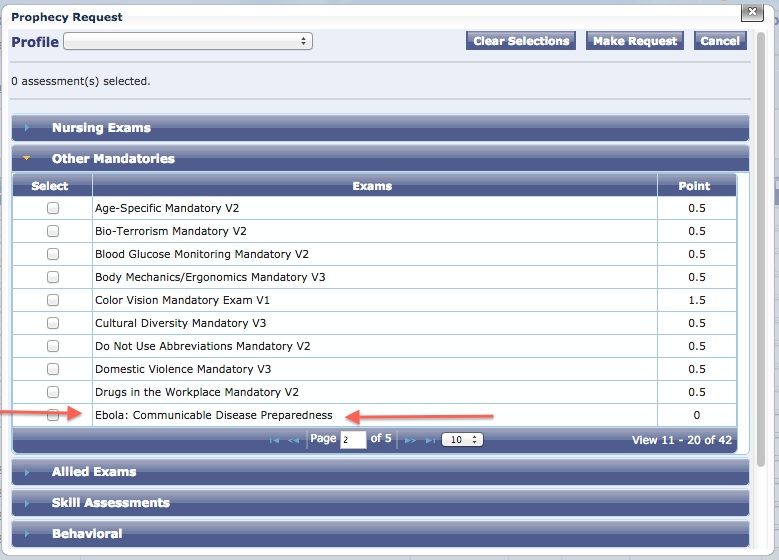Check Domestic Violence Mandatory V3 checkbox
The height and width of the screenshot is (560, 779).
point(53,369)
